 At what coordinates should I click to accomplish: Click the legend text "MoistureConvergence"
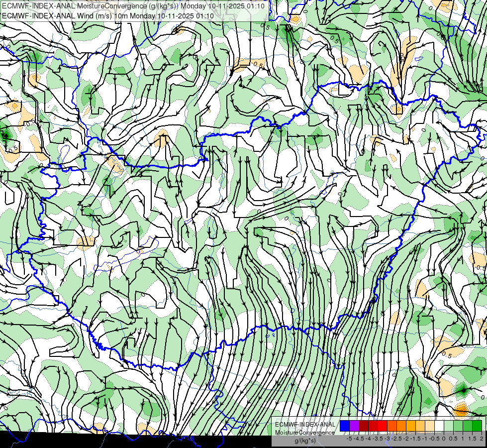[x=305, y=433]
